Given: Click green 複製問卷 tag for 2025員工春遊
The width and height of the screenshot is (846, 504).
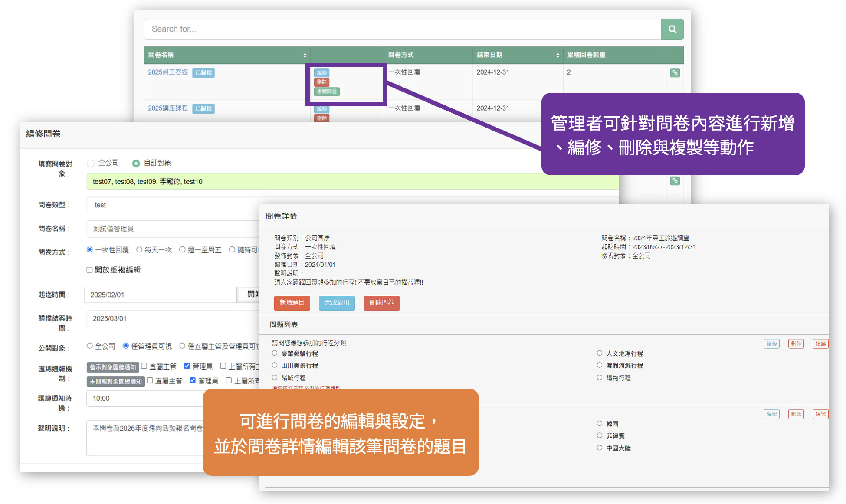Looking at the screenshot, I should click(327, 92).
